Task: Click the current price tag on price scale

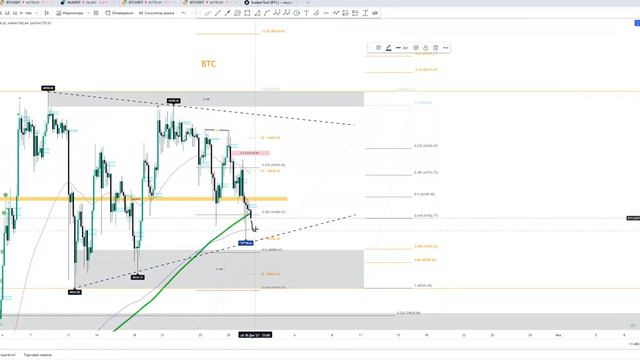Action: tap(633, 218)
